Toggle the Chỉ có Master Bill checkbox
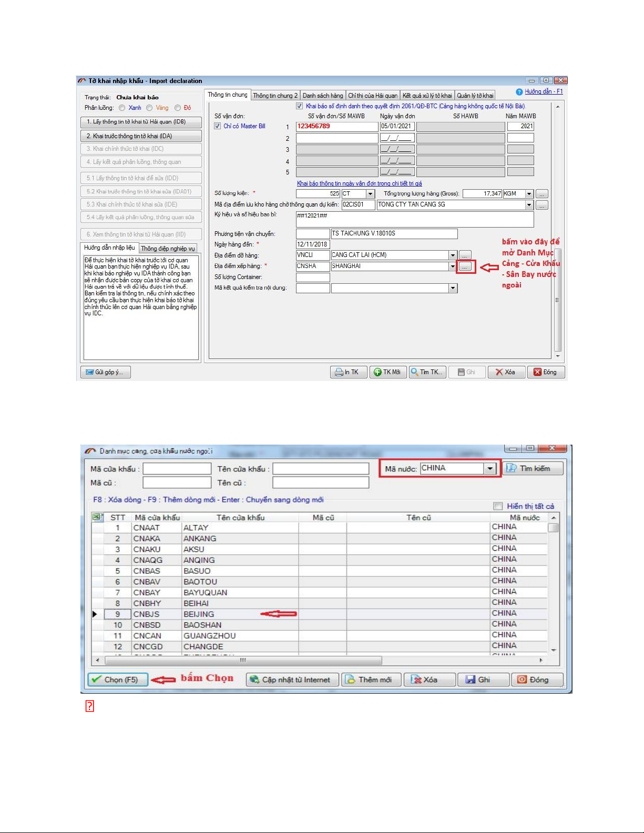This screenshot has width=644, height=833. (217, 126)
